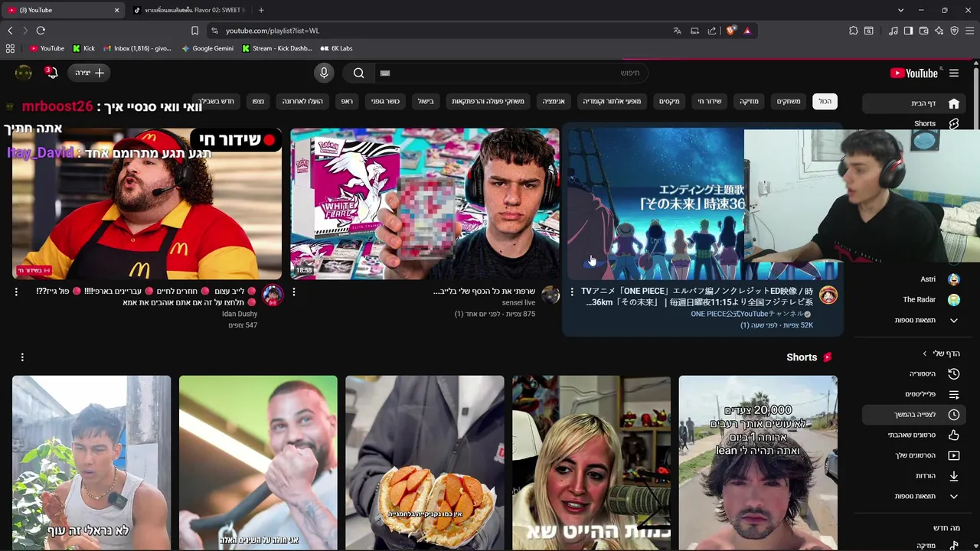The height and width of the screenshot is (551, 980).
Task: Start voice search with the microphone
Action: tap(324, 73)
